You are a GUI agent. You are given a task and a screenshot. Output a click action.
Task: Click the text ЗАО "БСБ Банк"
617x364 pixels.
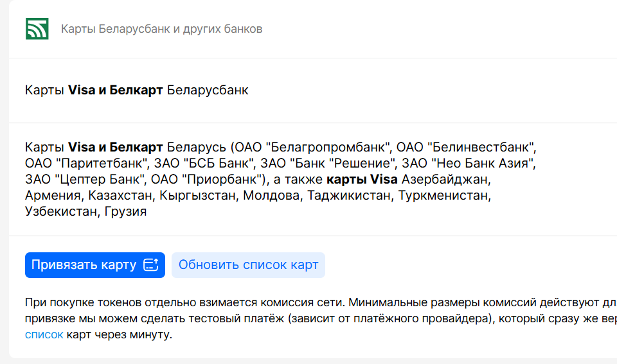204,163
